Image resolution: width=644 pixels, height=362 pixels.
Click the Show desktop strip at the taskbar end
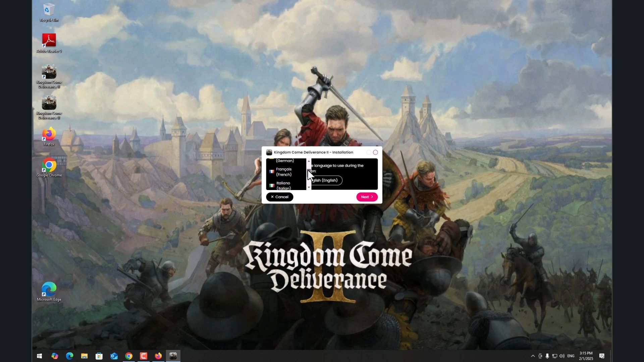[x=611, y=356]
